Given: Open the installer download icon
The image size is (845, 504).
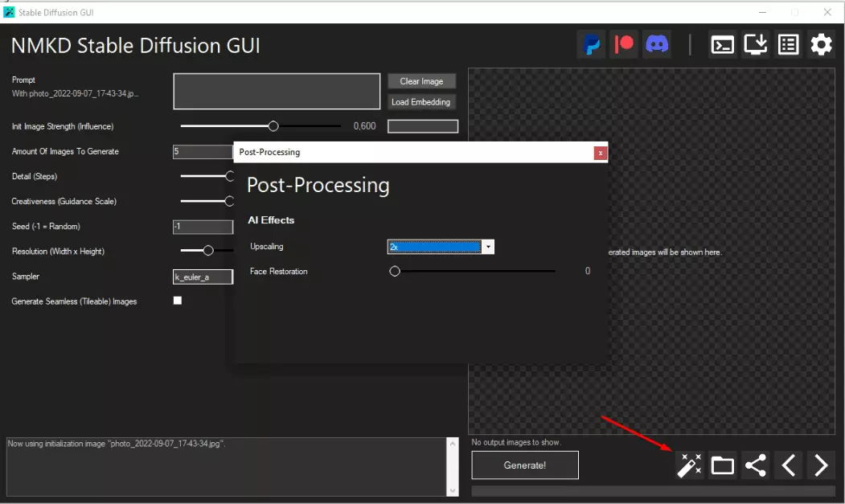Looking at the screenshot, I should 755,45.
